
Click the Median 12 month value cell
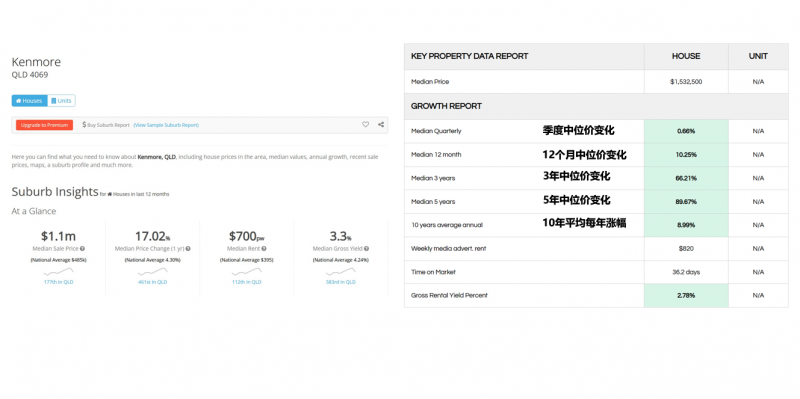click(x=686, y=155)
